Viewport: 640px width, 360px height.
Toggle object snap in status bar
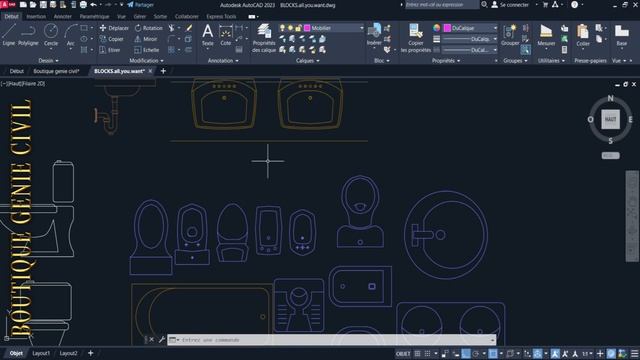click(493, 353)
